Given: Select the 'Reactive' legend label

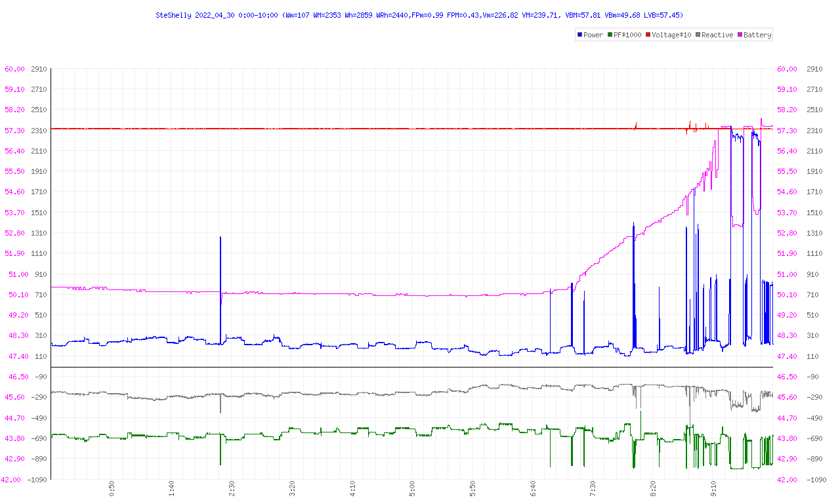Looking at the screenshot, I should pos(717,35).
